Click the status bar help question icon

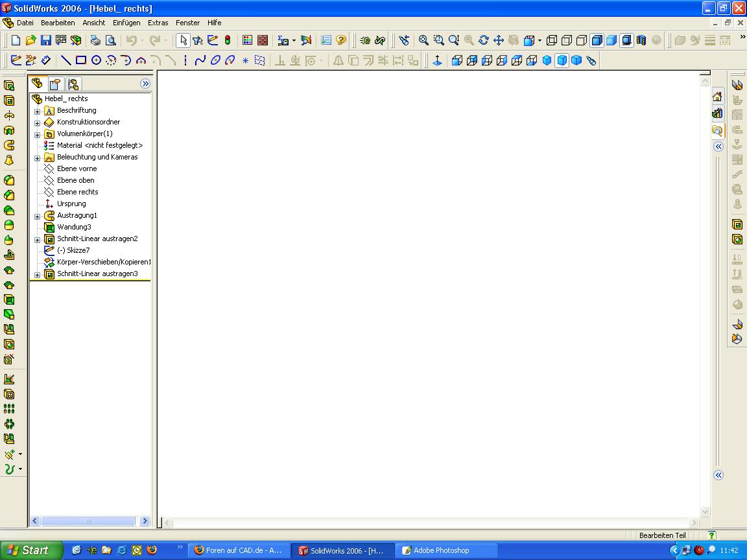[x=711, y=535]
